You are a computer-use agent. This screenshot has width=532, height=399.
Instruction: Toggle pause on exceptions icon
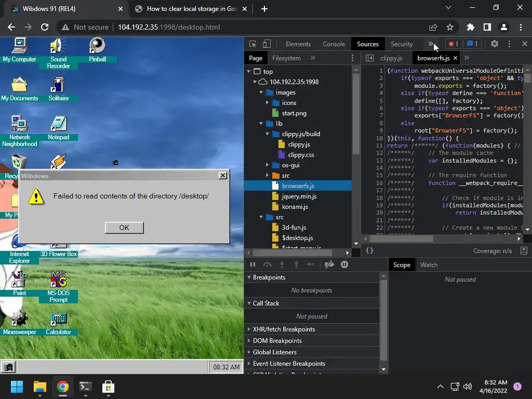[x=344, y=264]
